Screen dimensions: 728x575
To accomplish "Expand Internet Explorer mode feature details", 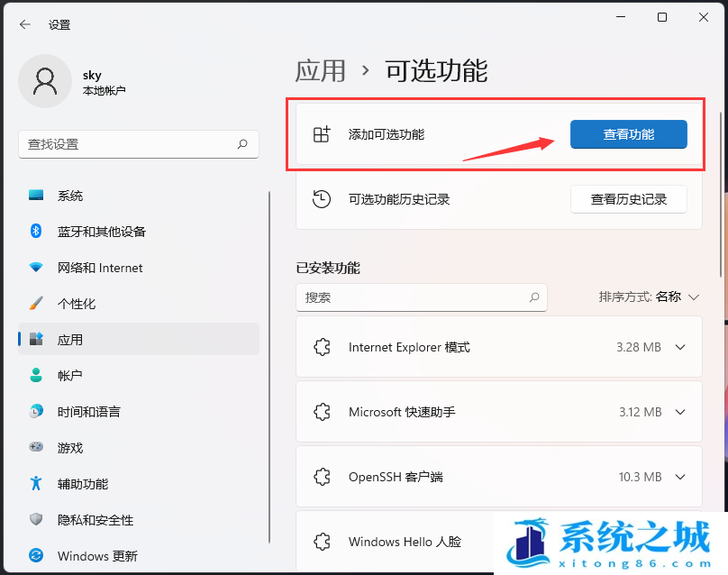I will coord(680,347).
